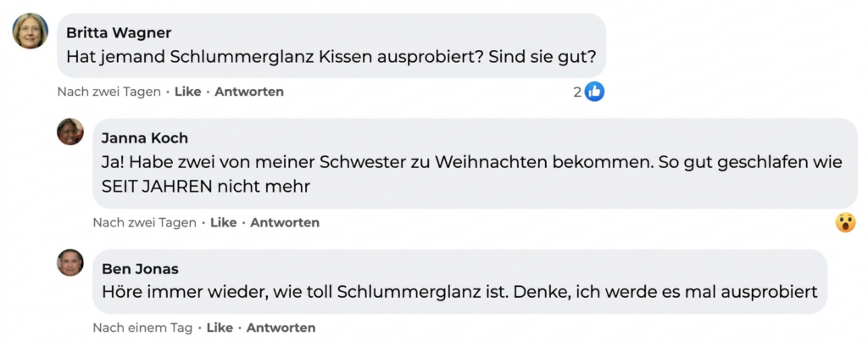This screenshot has width=868, height=342.
Task: Open Ben Jonas's profile name link
Action: 140,269
